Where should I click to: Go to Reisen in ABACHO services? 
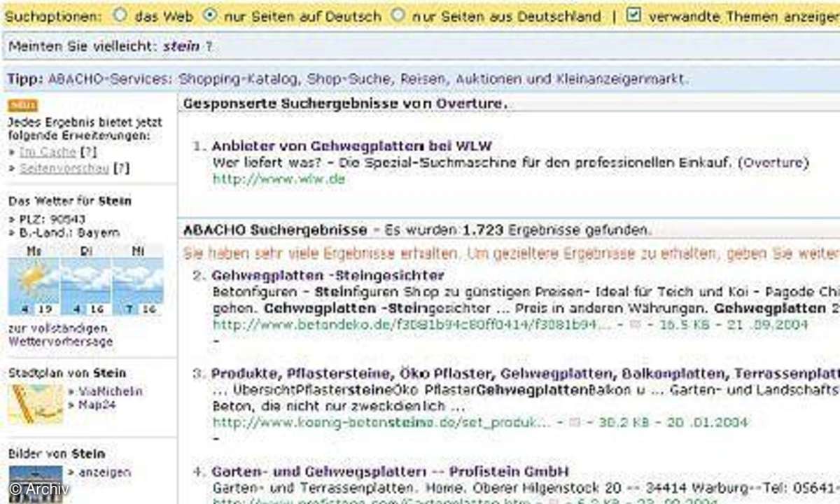point(424,79)
